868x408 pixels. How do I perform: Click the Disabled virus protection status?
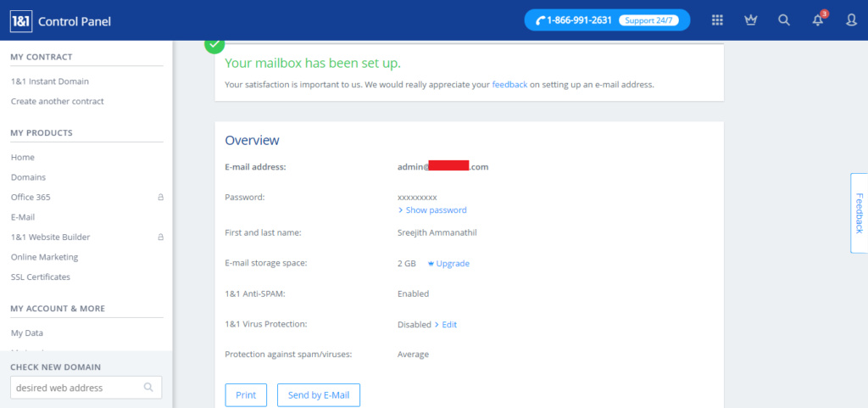coord(414,324)
